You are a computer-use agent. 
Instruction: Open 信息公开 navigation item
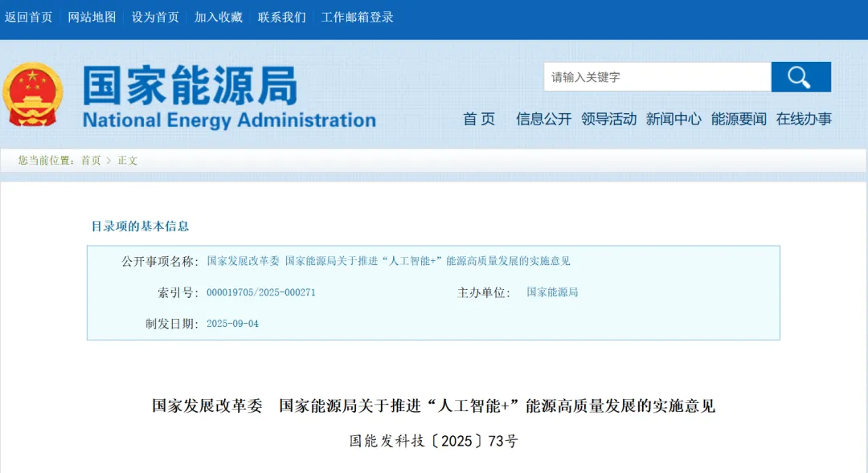click(543, 119)
